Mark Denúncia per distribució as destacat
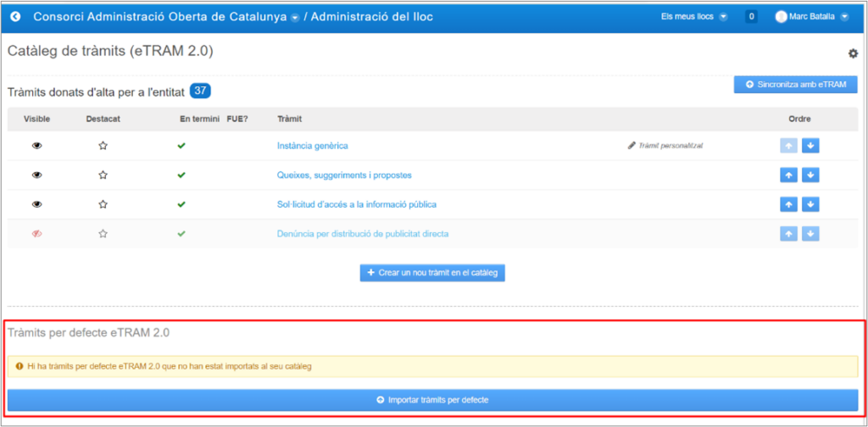The width and height of the screenshot is (868, 427). [x=103, y=234]
